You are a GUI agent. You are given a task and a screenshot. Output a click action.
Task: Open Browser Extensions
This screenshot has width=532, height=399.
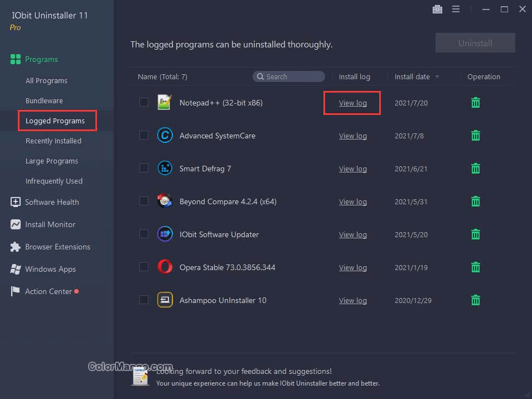[x=57, y=247]
